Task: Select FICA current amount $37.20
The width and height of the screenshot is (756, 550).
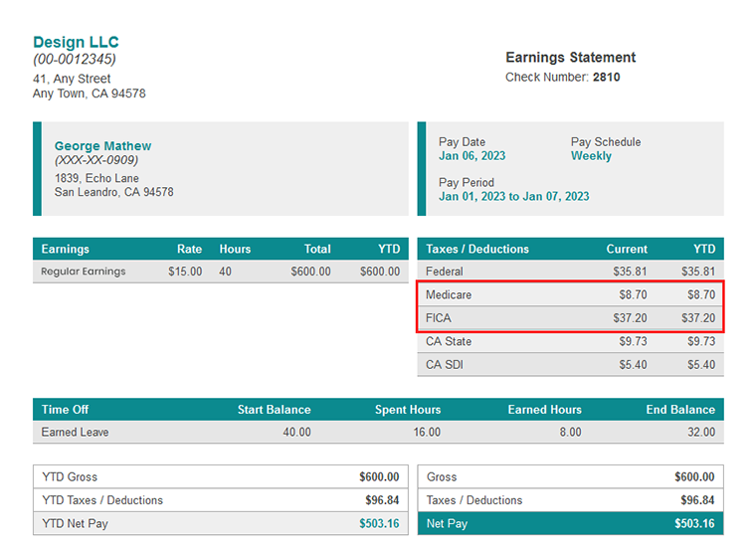Action: point(630,318)
